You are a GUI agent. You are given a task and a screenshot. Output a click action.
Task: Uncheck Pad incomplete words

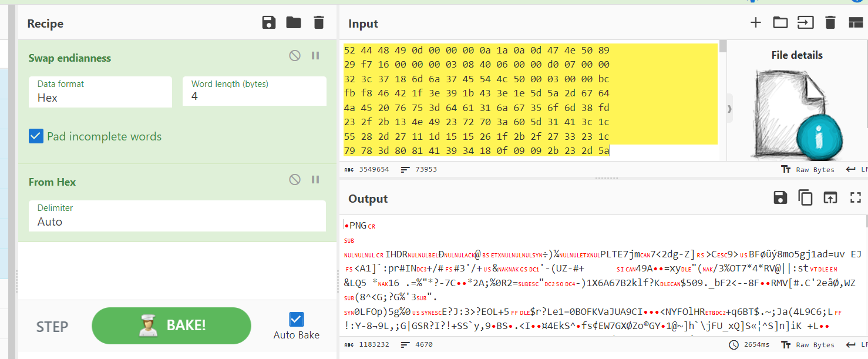(36, 136)
